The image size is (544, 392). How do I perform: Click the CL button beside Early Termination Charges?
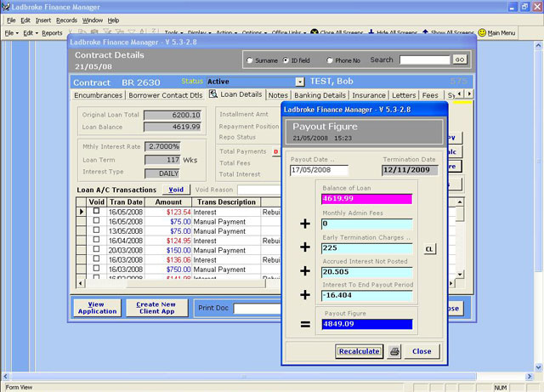[429, 249]
